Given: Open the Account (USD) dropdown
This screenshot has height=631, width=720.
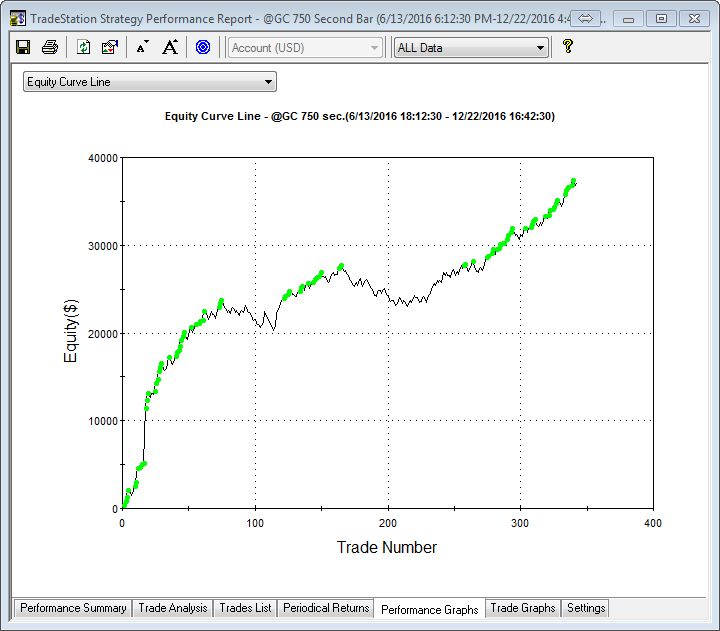Looking at the screenshot, I should click(305, 47).
